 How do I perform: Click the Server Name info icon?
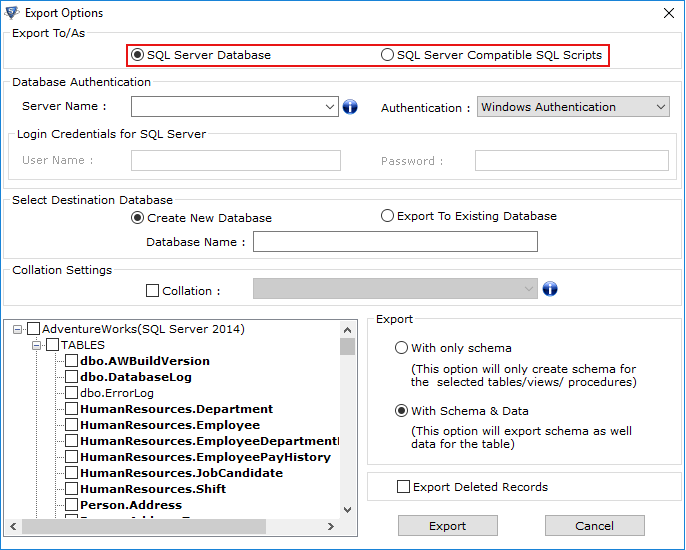click(350, 107)
